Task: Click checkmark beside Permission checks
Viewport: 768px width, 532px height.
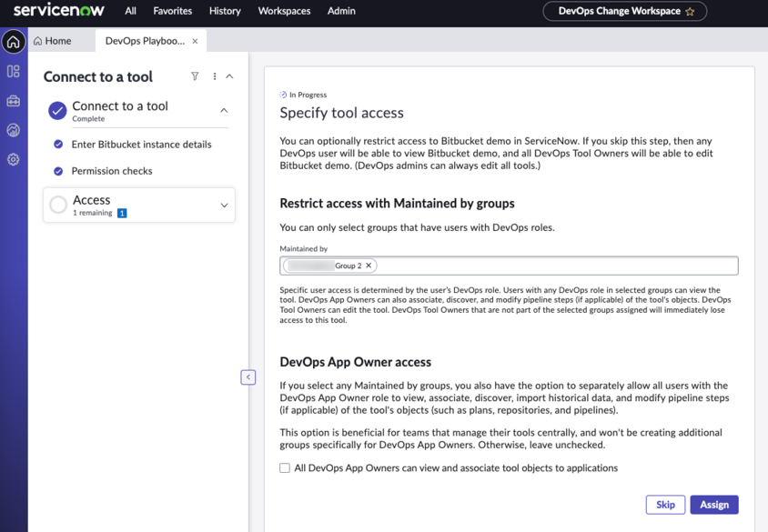Action: click(x=58, y=171)
